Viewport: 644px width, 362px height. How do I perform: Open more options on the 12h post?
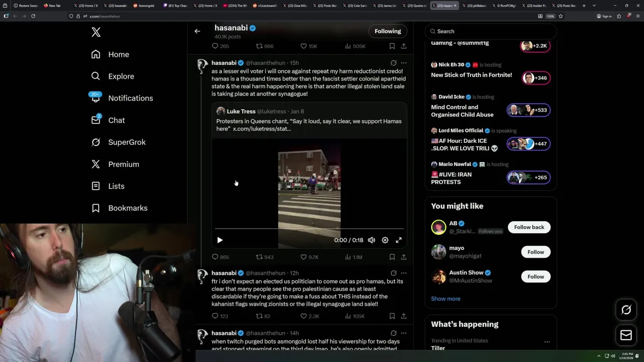click(404, 273)
